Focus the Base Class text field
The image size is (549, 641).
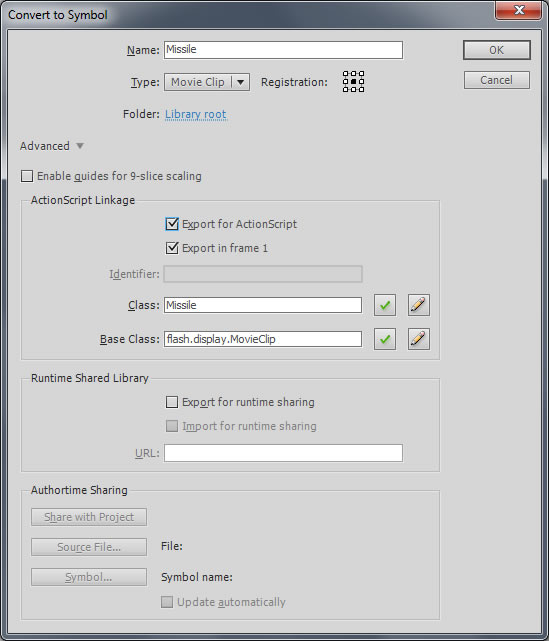263,339
